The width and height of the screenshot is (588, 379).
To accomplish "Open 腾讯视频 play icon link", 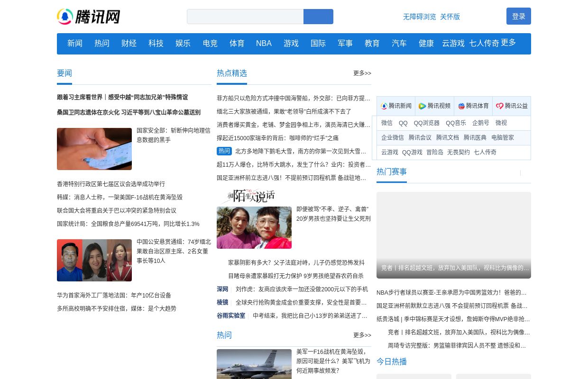I will [x=434, y=106].
